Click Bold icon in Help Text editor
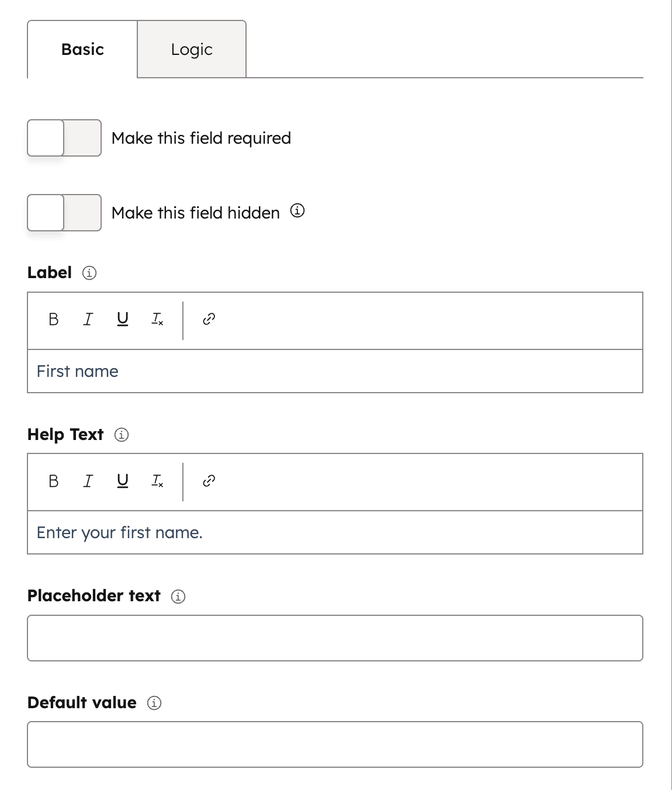Screen dimensions: 672x790 tap(54, 481)
